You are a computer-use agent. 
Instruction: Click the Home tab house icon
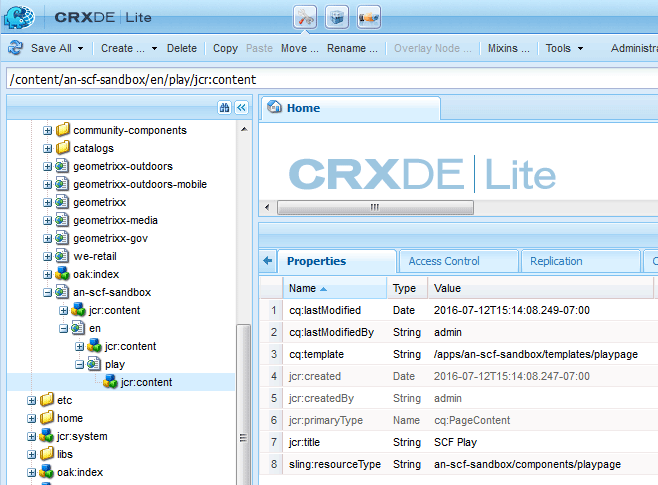point(274,107)
